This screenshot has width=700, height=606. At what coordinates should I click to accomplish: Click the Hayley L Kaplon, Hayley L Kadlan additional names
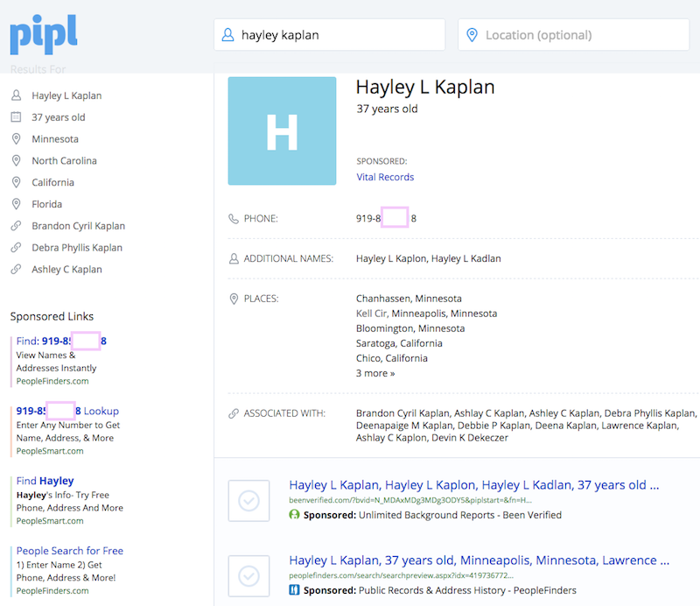429,258
